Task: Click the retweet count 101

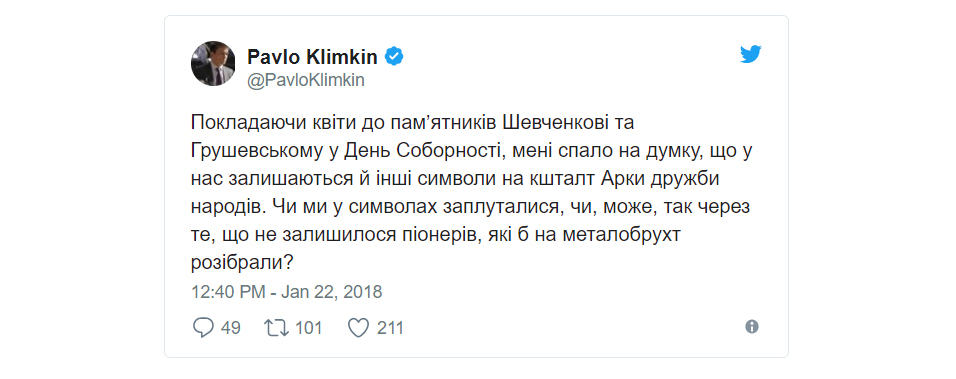Action: click(x=309, y=328)
